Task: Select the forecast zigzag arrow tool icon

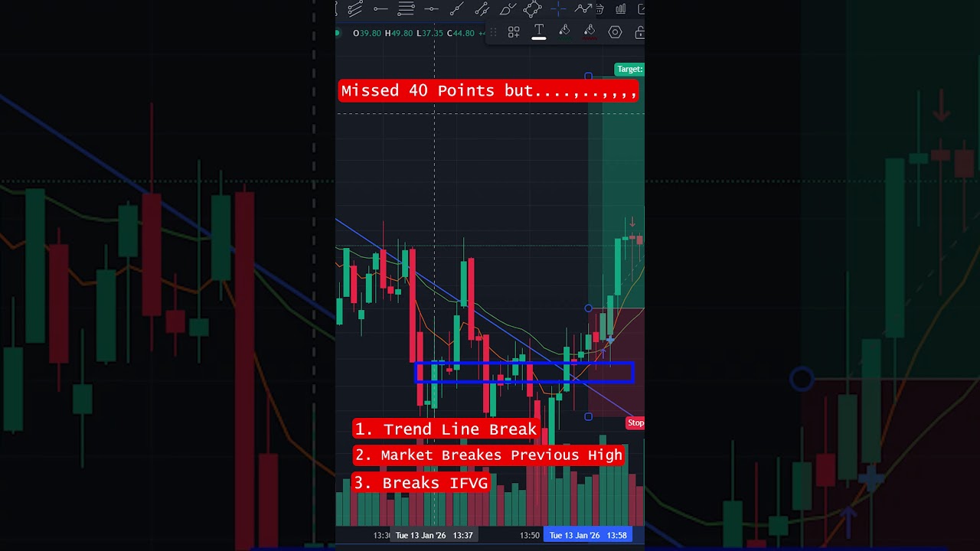Action: coord(583,8)
